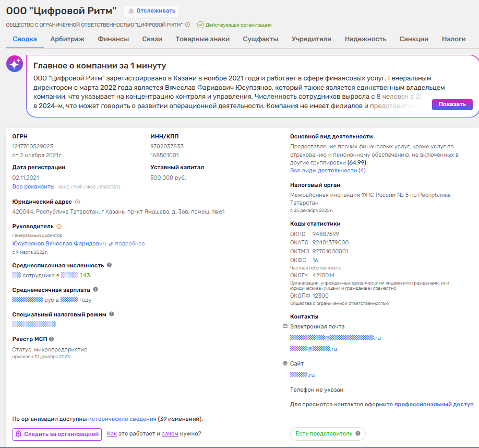Image resolution: width=479 pixels, height=448 pixels.
Task: Click the chain link icon before подробнее
Action: [x=111, y=244]
